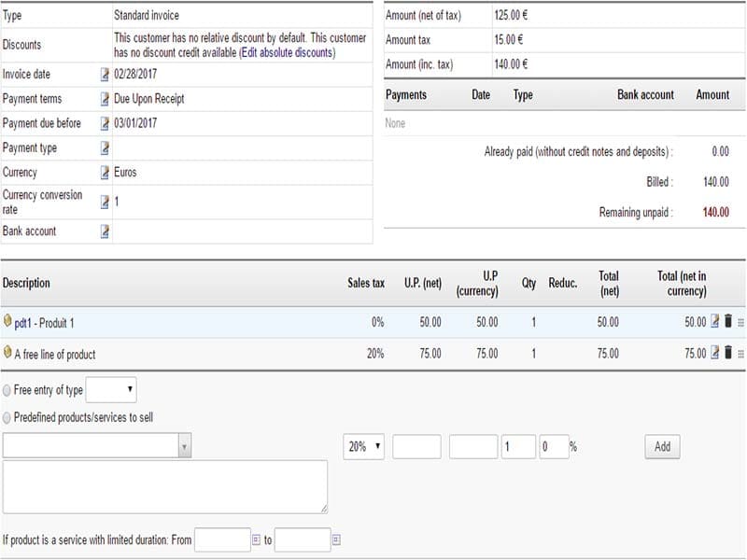Click the 'Edit absolute discounts' link
Viewport: 747px width, 560px height.
pos(287,53)
